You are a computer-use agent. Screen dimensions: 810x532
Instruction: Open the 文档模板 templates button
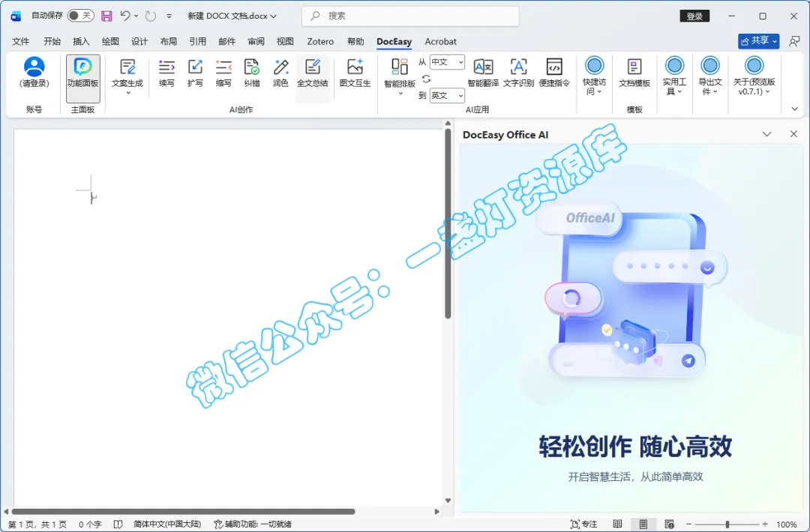[x=634, y=73]
